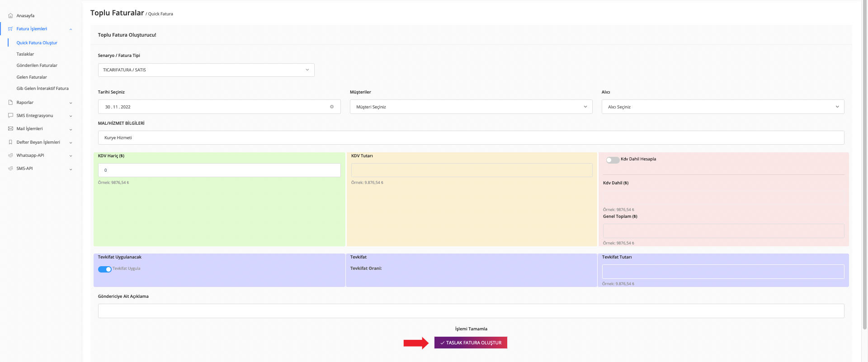
Task: Open the Müşteri Seçiniz dropdown
Action: [x=471, y=107]
